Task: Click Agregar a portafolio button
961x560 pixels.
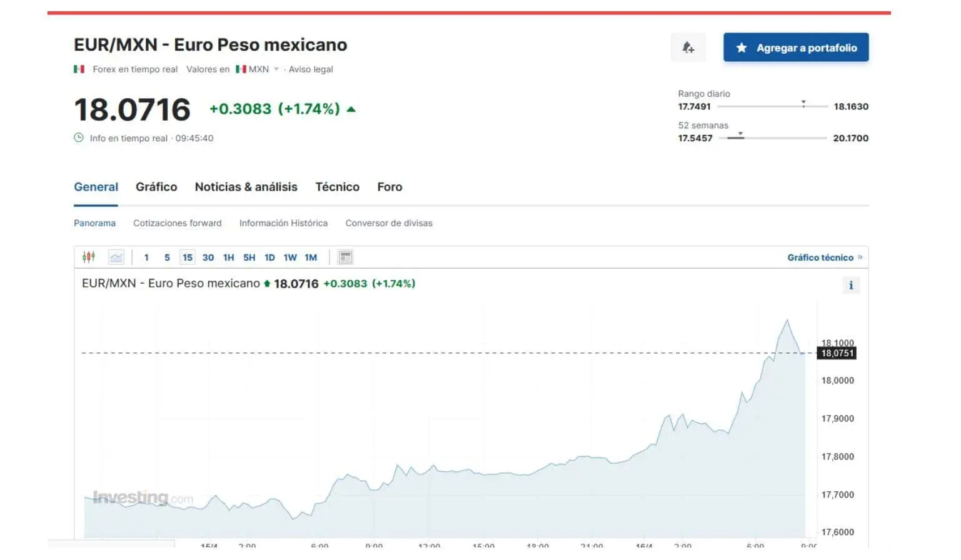Action: pyautogui.click(x=796, y=47)
